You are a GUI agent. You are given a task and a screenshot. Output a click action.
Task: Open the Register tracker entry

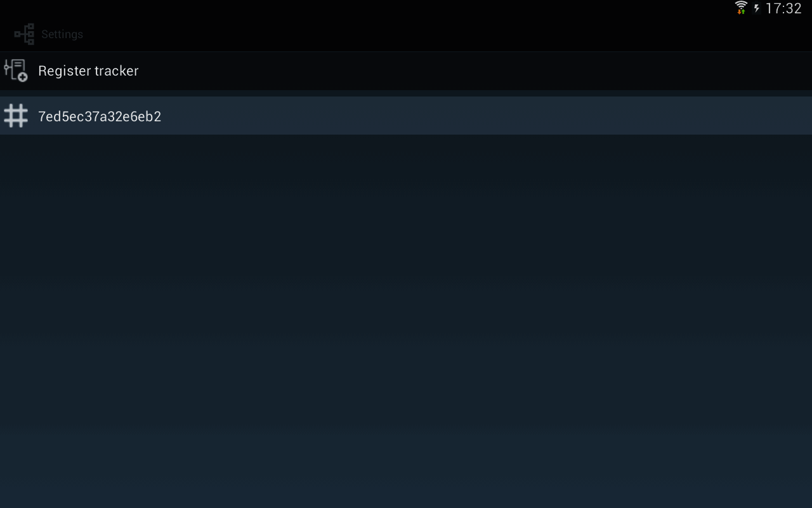(x=406, y=70)
